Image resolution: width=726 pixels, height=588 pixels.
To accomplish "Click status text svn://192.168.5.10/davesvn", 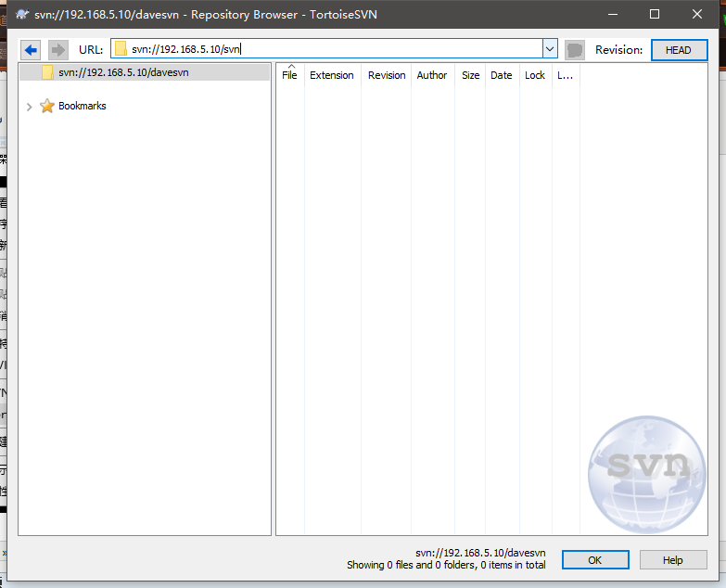I will click(x=480, y=553).
